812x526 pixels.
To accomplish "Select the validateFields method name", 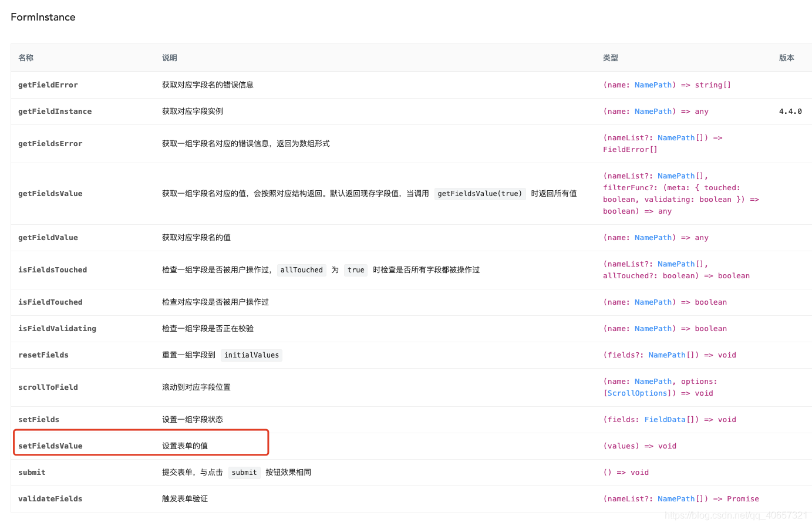I will 50,499.
